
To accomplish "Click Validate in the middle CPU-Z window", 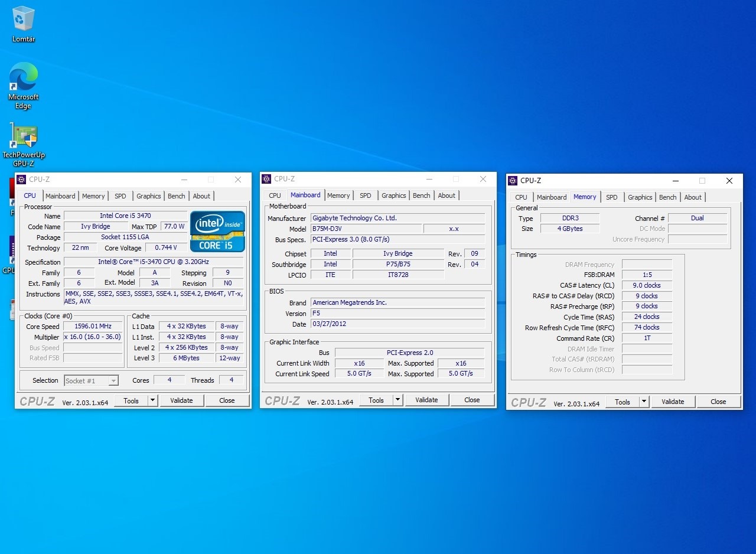I will [426, 400].
